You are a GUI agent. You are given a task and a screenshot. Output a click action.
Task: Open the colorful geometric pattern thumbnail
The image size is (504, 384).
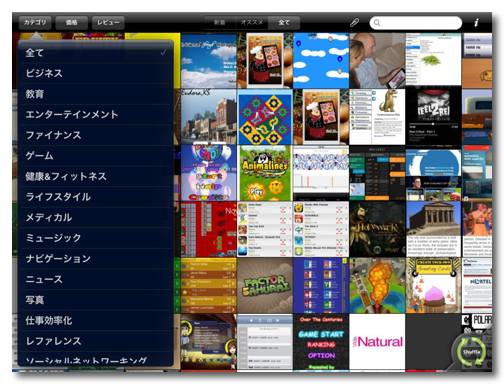(265, 117)
